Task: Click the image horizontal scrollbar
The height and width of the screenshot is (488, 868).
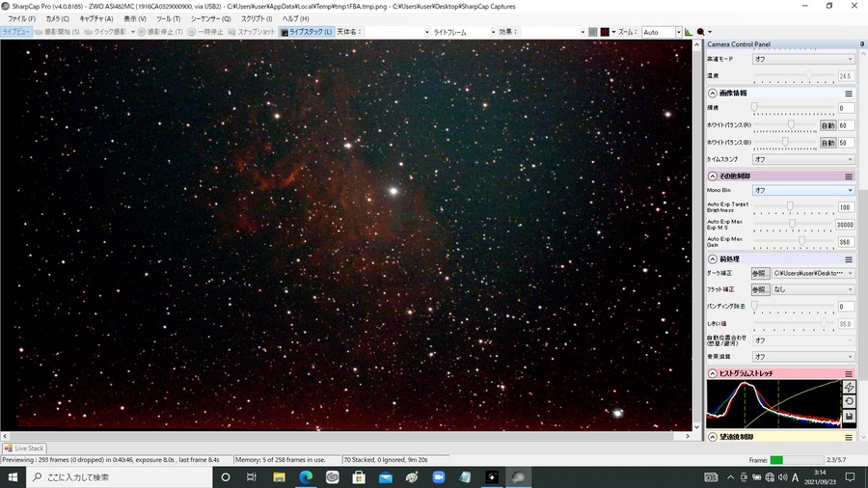Action: click(x=346, y=436)
